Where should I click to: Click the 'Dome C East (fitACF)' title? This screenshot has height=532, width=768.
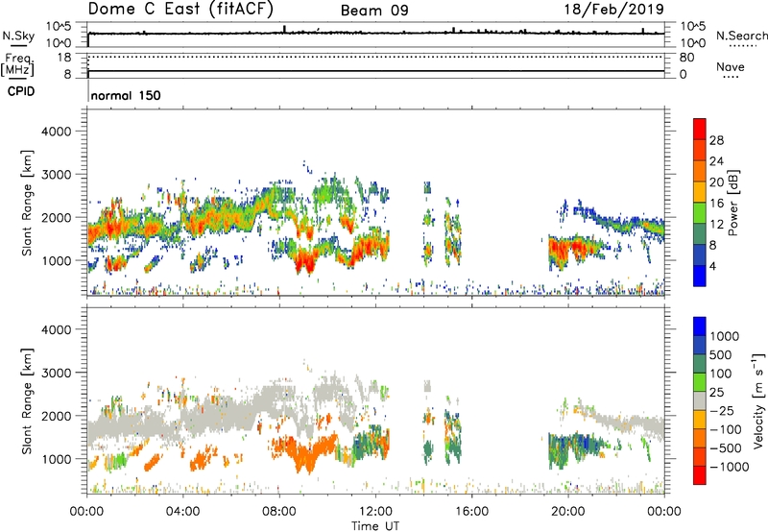[180, 10]
